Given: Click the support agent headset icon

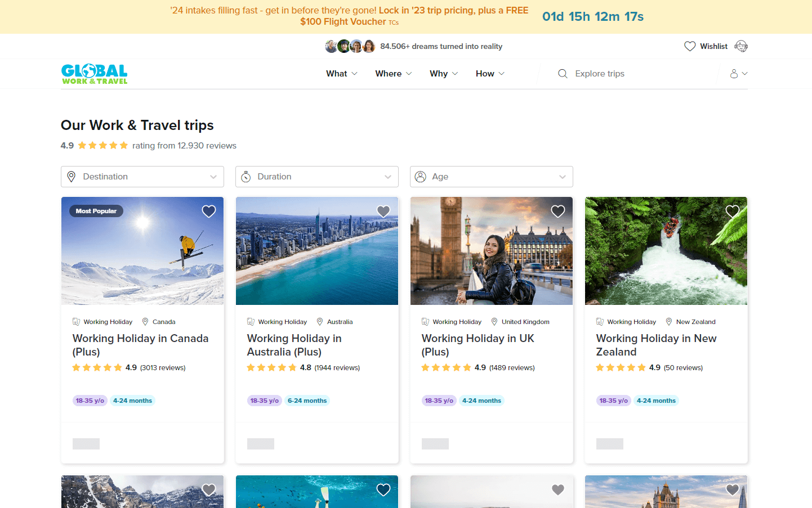Looking at the screenshot, I should (x=741, y=46).
